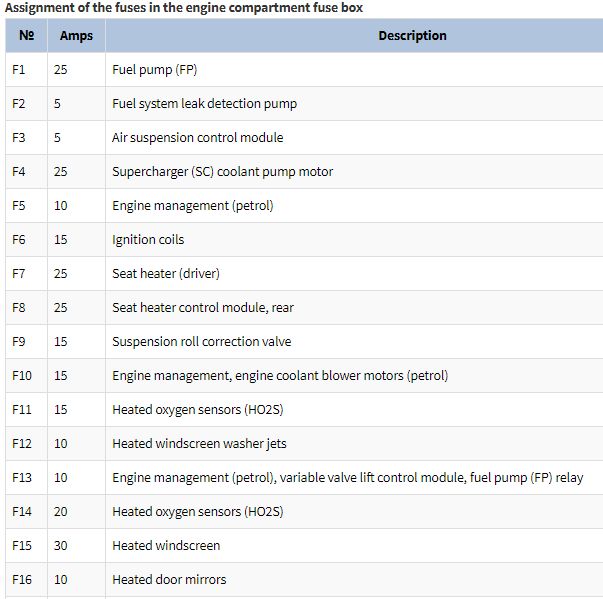
Task: Select "Heated windscreen washer jets" text
Action: tap(199, 444)
